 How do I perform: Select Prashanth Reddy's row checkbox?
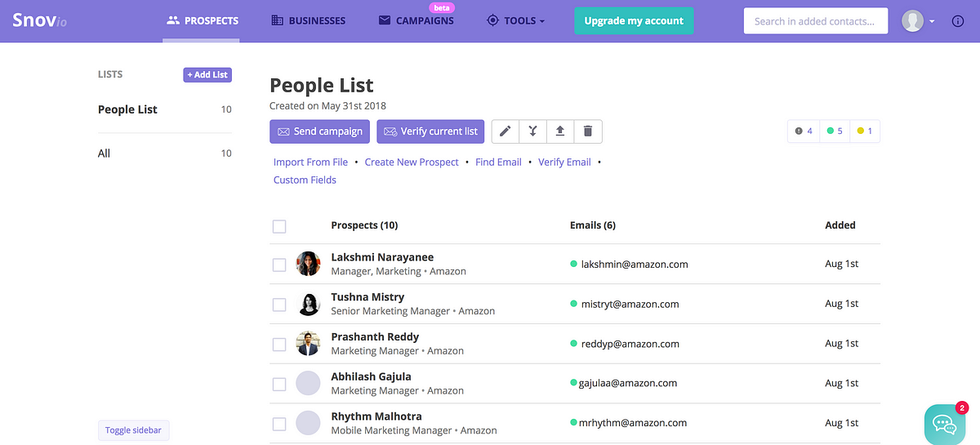[279, 344]
